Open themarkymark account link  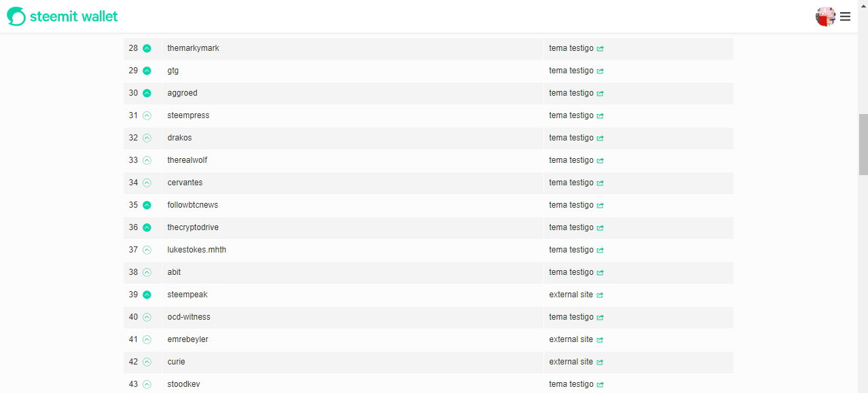click(x=193, y=48)
